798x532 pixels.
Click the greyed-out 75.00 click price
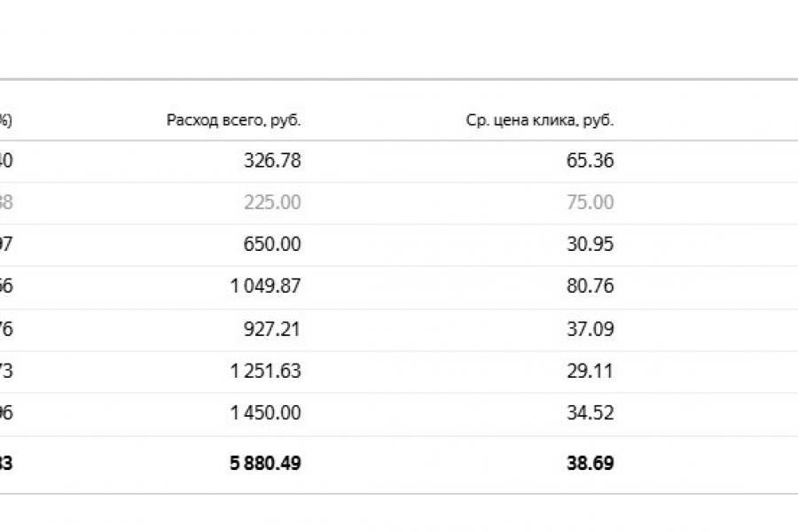pos(590,202)
